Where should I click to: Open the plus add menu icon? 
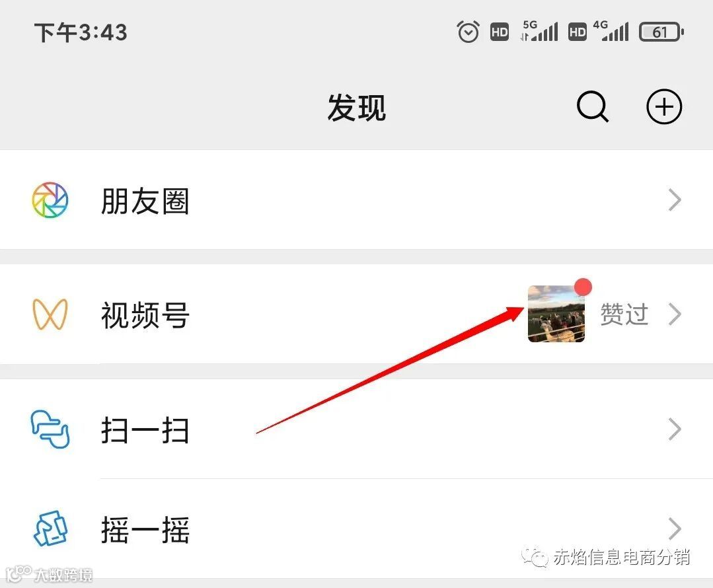pyautogui.click(x=664, y=107)
